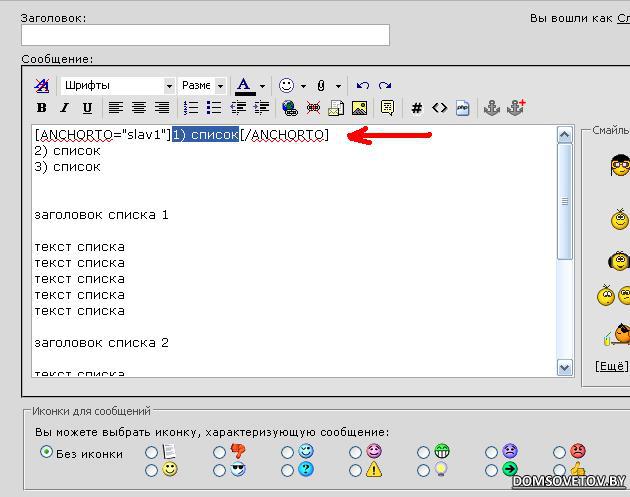Open the text color picker arrow
The image size is (630, 497).
[x=262, y=86]
